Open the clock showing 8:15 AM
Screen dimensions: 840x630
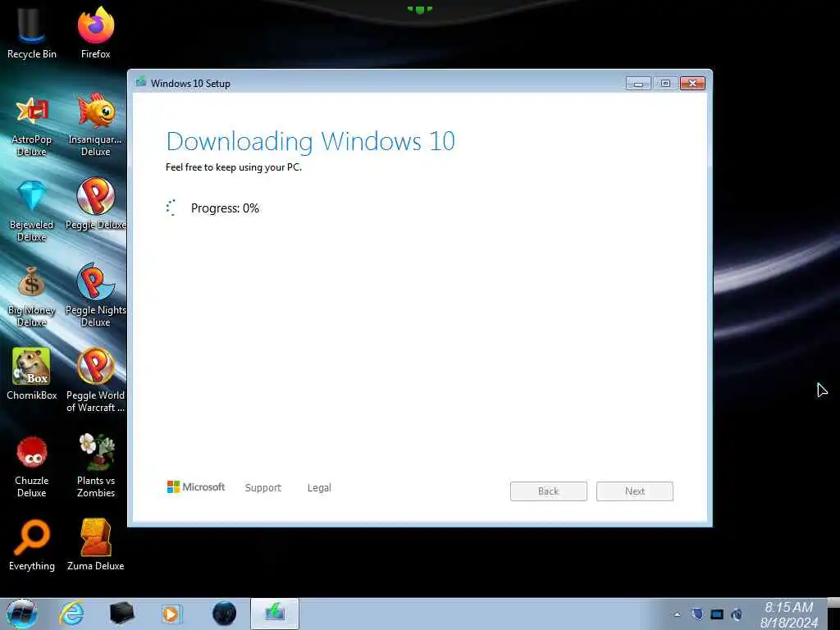788,614
